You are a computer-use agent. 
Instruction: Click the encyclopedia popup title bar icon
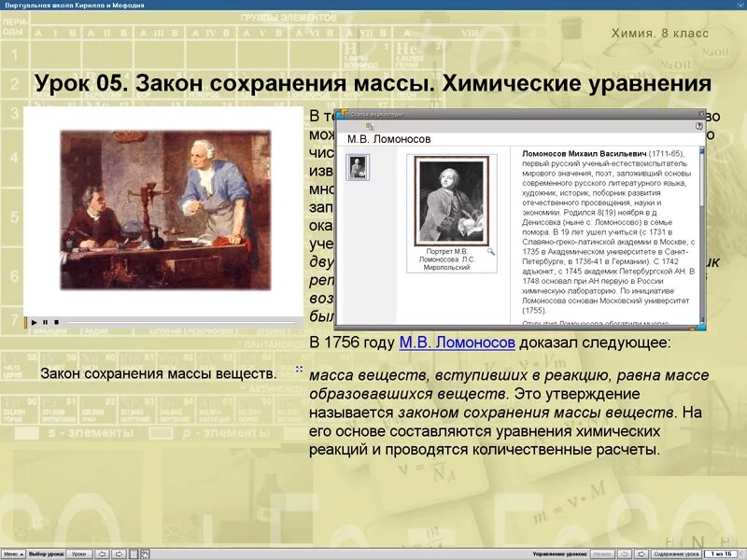[342, 114]
